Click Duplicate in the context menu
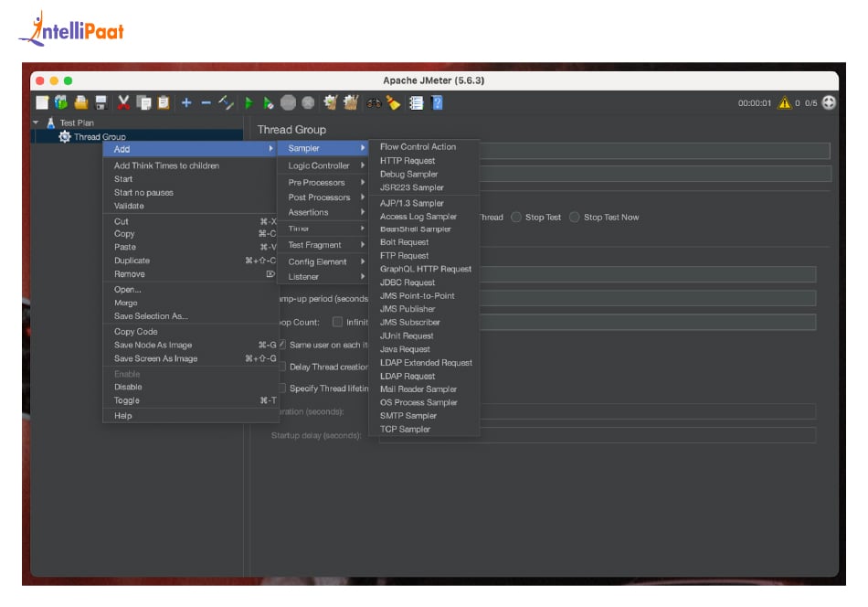 click(189, 261)
